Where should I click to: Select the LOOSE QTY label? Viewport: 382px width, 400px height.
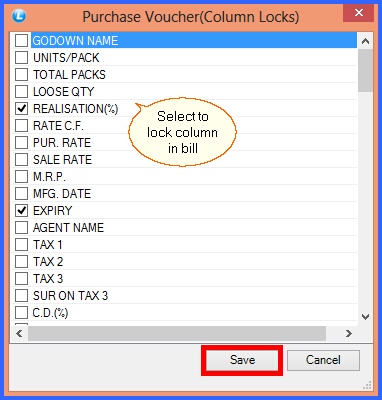[x=63, y=92]
